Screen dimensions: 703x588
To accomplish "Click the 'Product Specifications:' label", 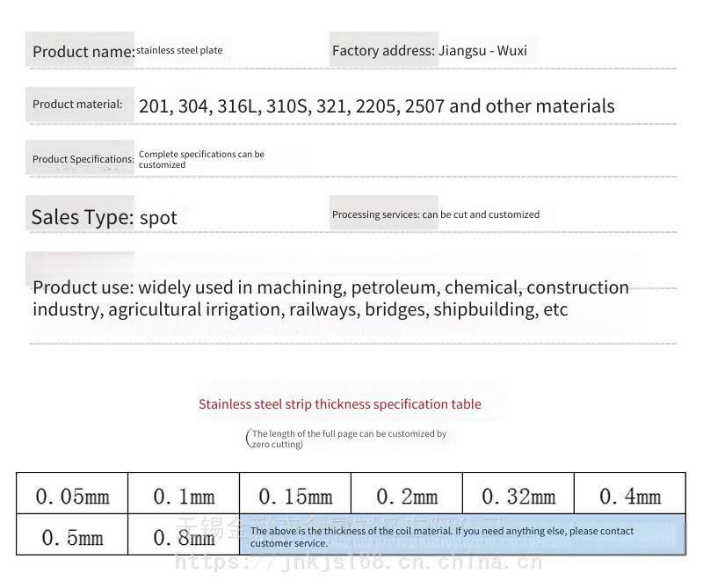I will (x=83, y=159).
